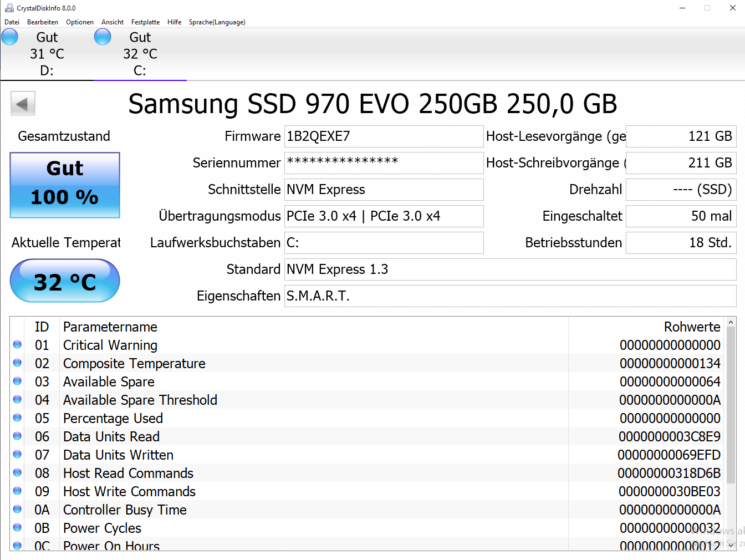Click status orb for Critical Warning row

pyautogui.click(x=17, y=344)
